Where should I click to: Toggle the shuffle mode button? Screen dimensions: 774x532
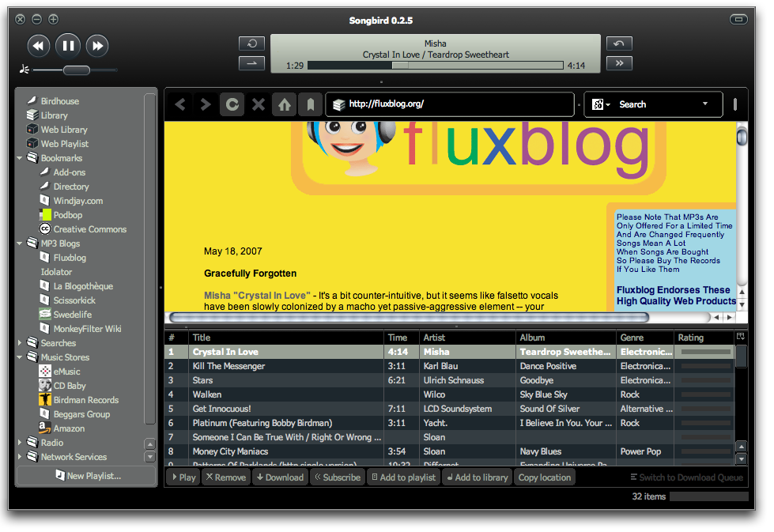[x=251, y=63]
